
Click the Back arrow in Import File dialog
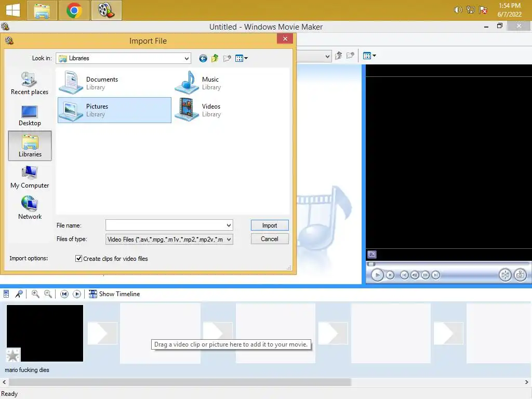click(x=203, y=58)
